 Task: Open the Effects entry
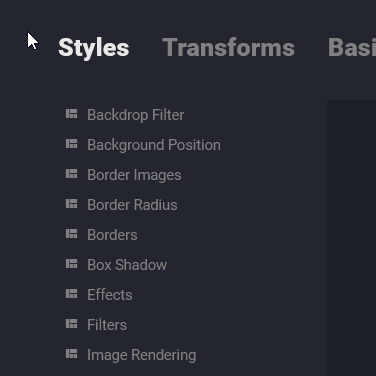coord(110,295)
